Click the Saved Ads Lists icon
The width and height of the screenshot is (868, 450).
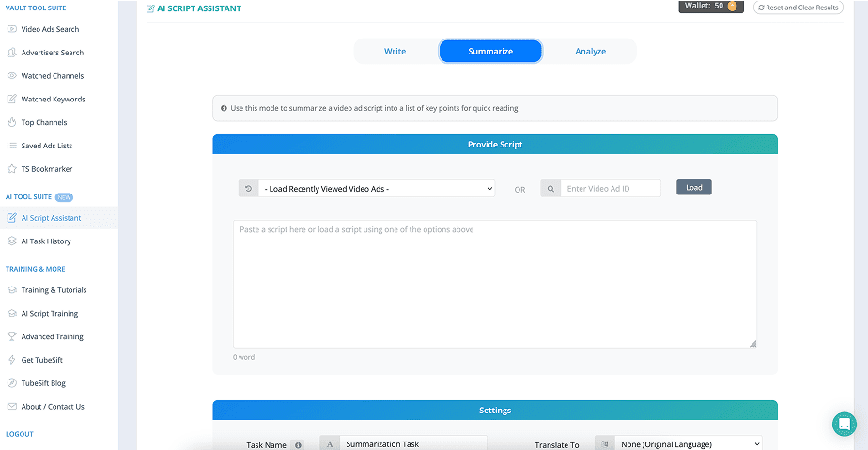pos(12,146)
